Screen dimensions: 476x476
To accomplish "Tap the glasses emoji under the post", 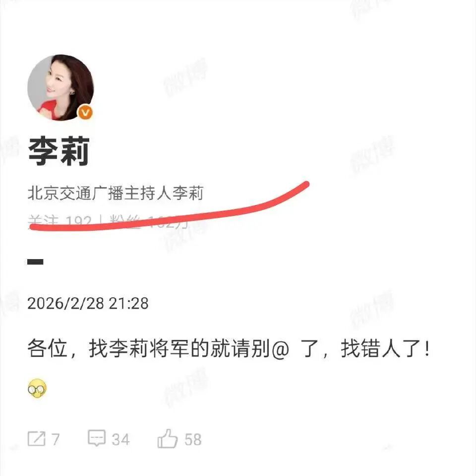I will (37, 389).
